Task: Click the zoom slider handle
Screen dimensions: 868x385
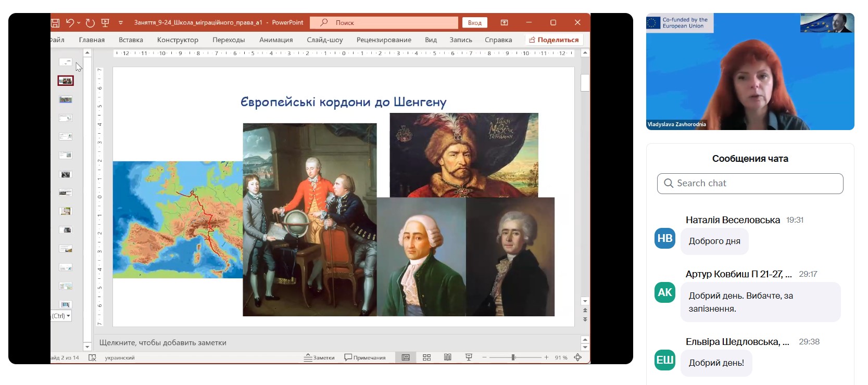Action: point(513,357)
